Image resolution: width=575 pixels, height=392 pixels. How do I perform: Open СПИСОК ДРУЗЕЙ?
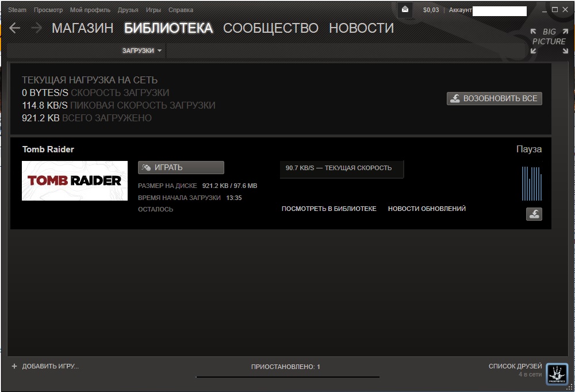click(x=515, y=366)
